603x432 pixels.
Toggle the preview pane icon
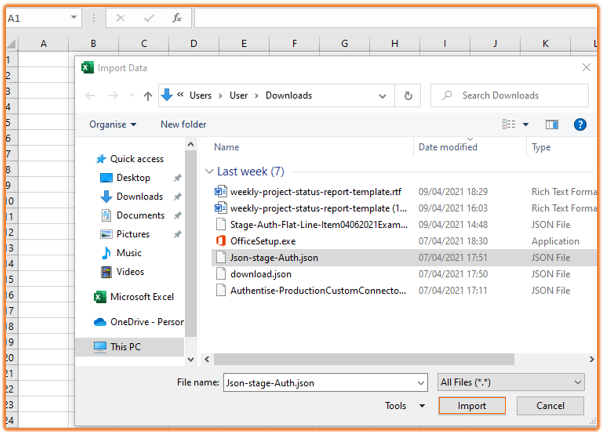(x=551, y=125)
